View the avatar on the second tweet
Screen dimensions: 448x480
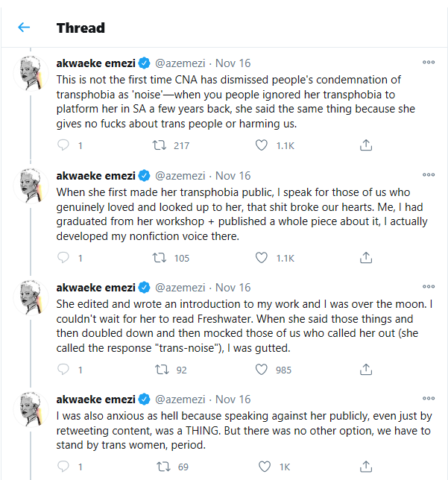tap(31, 186)
